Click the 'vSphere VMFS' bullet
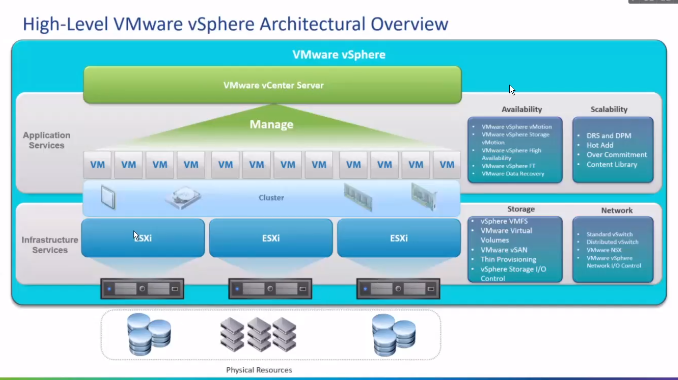This screenshot has height=380, width=678. pos(504,221)
